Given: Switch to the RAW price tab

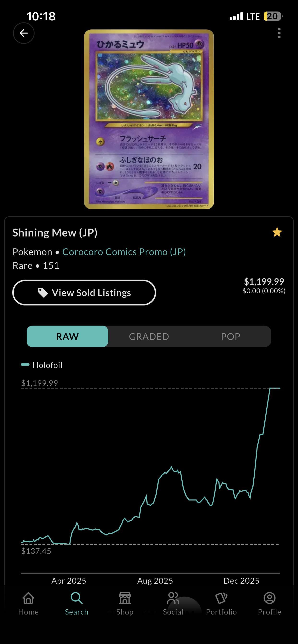Looking at the screenshot, I should (67, 337).
